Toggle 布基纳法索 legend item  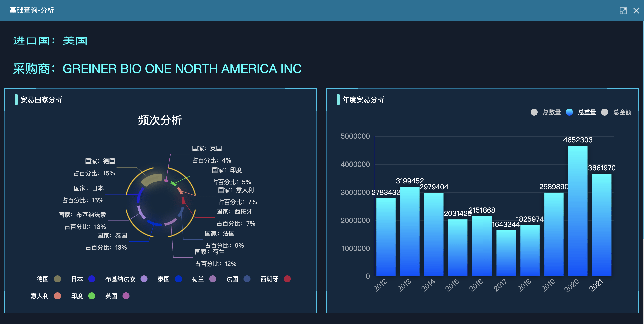[144, 279]
